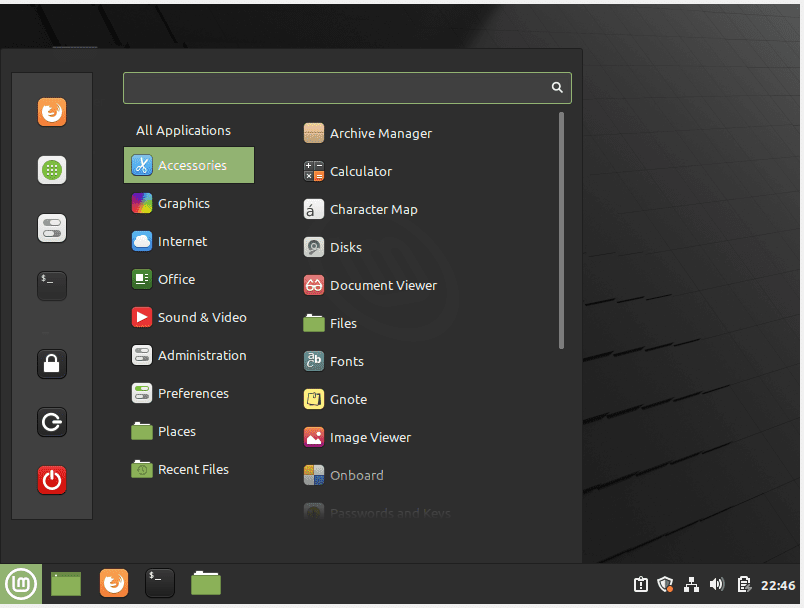The height and width of the screenshot is (608, 804).
Task: Start the Disks utility
Action: point(347,247)
